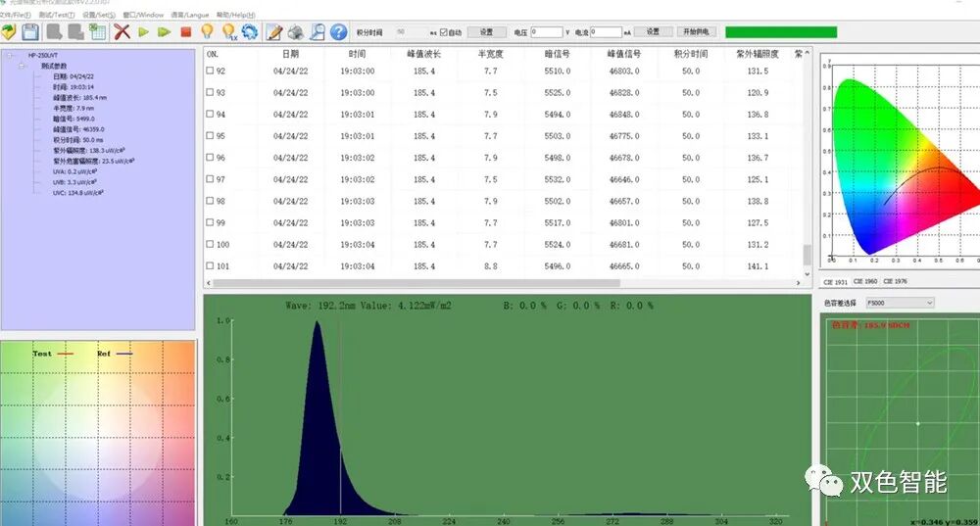Click the open file toolbar icon
980x526 pixels.
pos(9,32)
